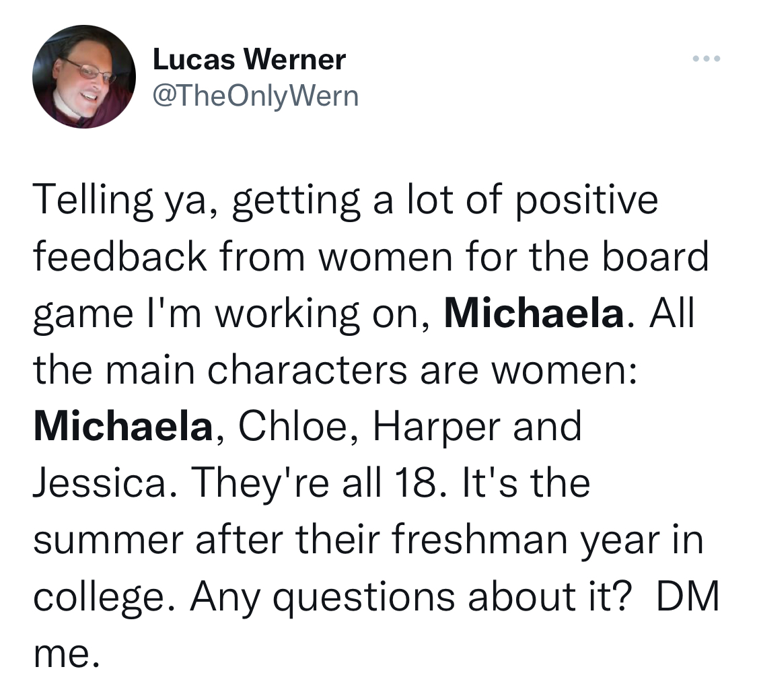Click the bold Michaela before Chloe
757x700 pixels.
[123, 427]
